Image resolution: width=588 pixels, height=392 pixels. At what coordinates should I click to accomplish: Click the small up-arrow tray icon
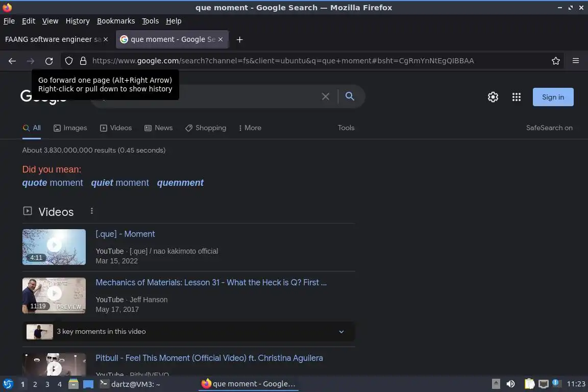coord(496,384)
